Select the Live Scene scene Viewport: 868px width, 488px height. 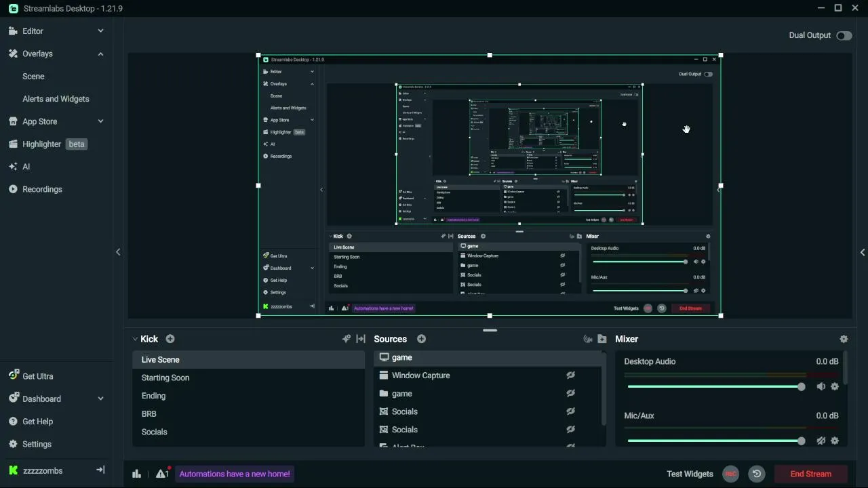(248, 360)
